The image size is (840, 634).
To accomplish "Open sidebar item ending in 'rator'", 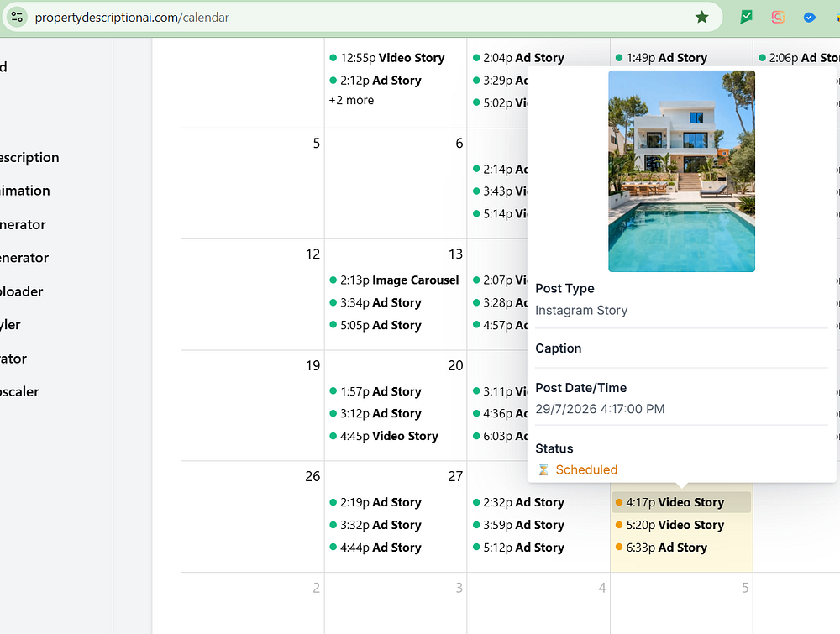I will [x=13, y=359].
